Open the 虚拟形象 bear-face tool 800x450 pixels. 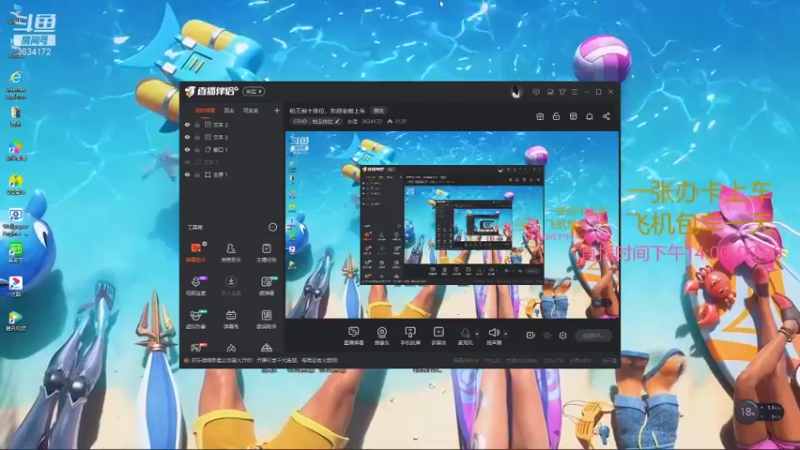click(196, 319)
